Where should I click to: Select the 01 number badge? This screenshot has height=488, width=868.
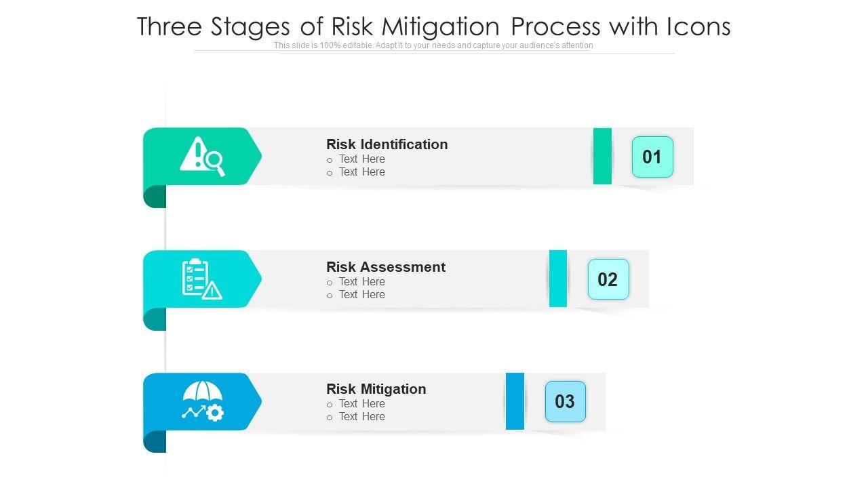[652, 157]
